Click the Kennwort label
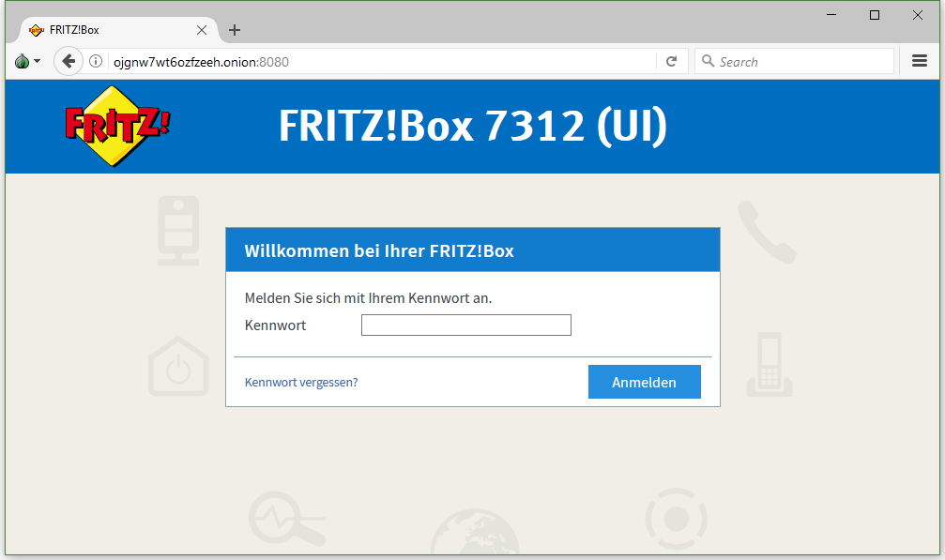The height and width of the screenshot is (560, 945). point(275,325)
